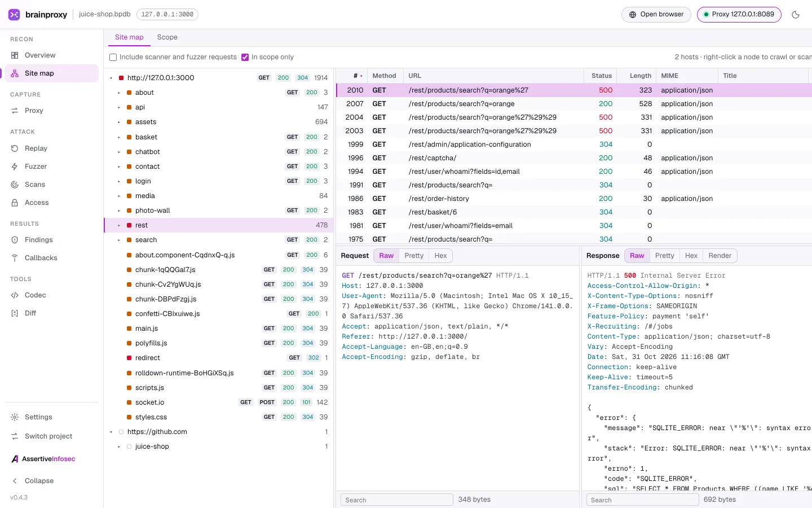
Task: Collapse the http://127.0.0.1:3000 host node
Action: pos(111,78)
